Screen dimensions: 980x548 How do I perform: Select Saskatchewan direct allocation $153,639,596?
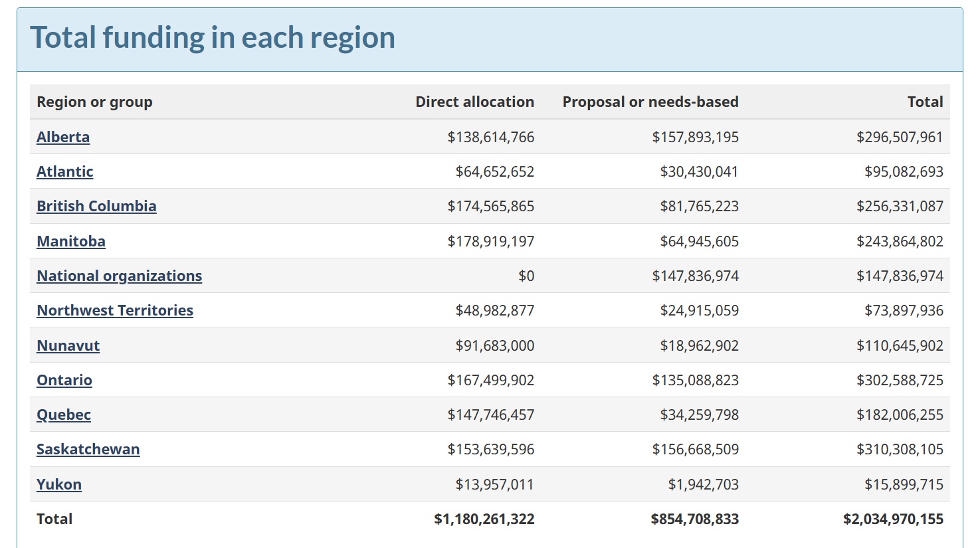click(490, 449)
